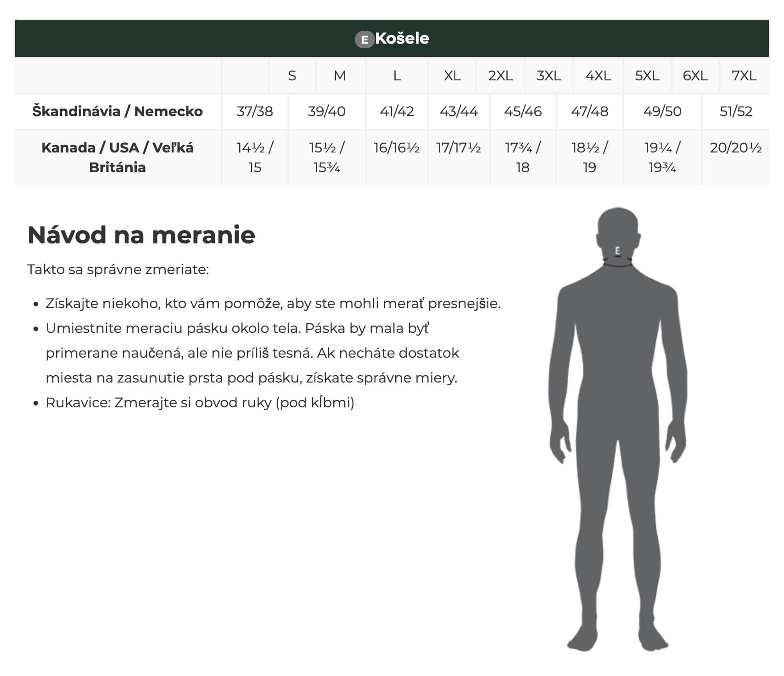Click the Košele table header title
The width and height of the screenshot is (784, 676).
pyautogui.click(x=402, y=38)
